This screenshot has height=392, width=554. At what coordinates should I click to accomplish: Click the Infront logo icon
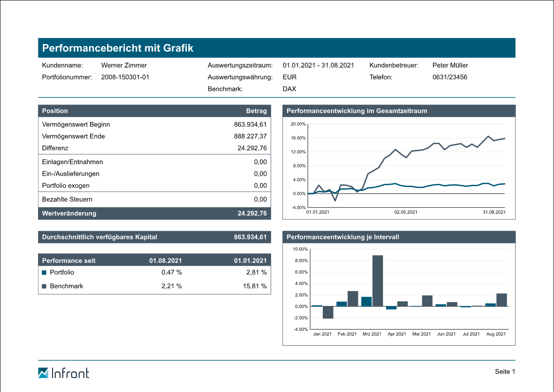click(x=43, y=373)
